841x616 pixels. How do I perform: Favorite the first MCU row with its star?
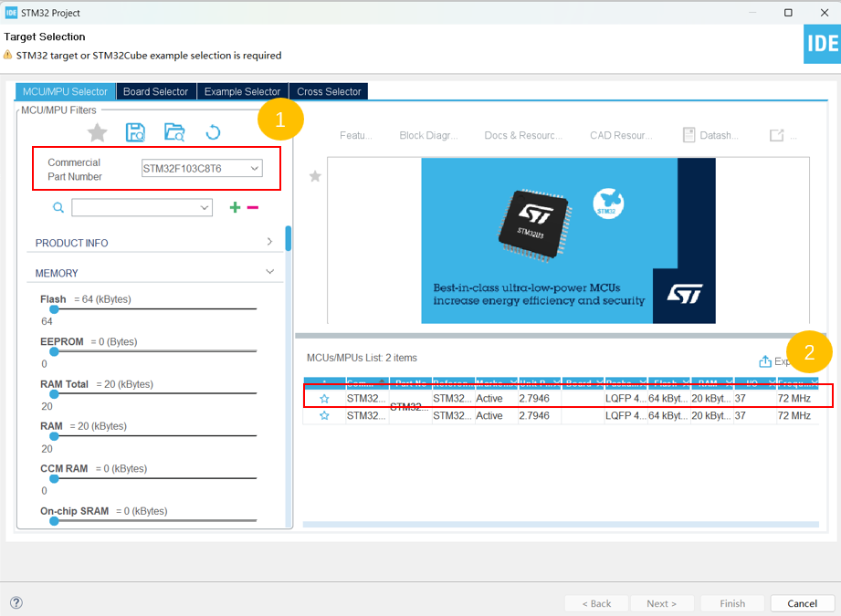324,398
